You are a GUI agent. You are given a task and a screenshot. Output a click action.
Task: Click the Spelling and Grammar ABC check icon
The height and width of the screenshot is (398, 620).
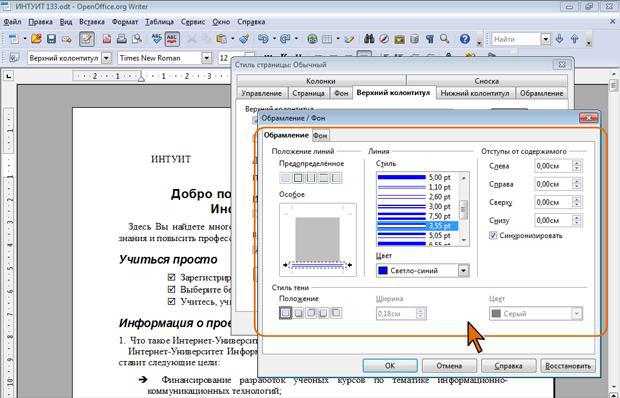click(x=157, y=39)
